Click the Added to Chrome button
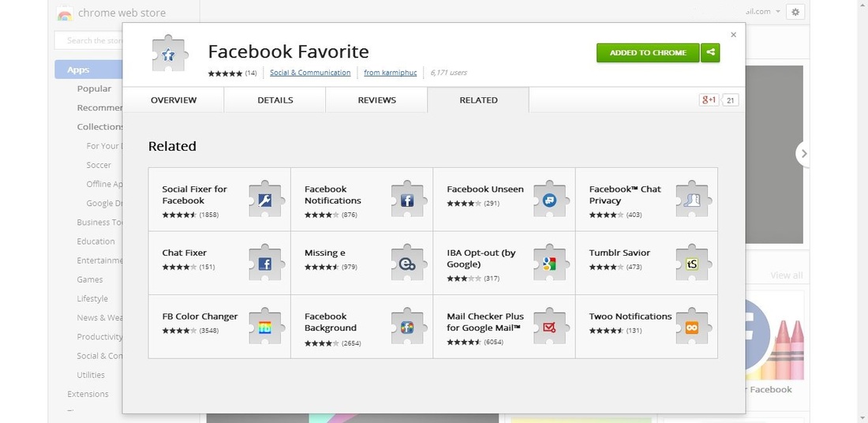Viewport: 868px width, 423px height. pyautogui.click(x=648, y=53)
